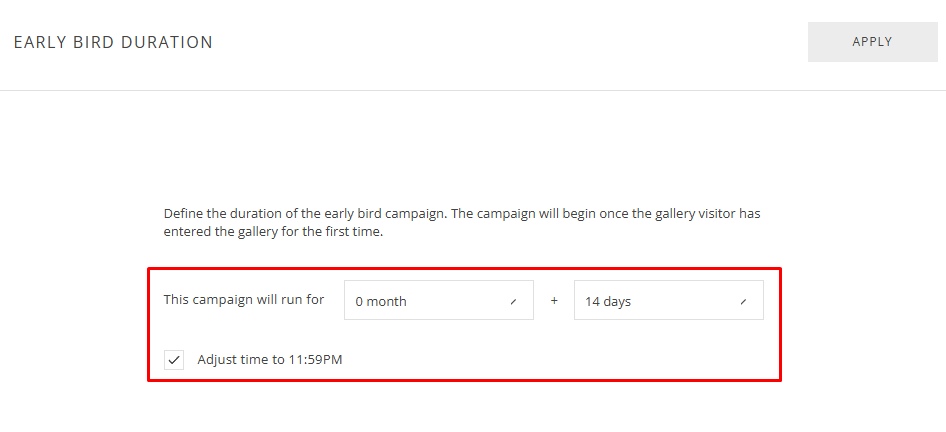Click the month dropdown arrow icon
This screenshot has height=432, width=946.
pos(514,301)
